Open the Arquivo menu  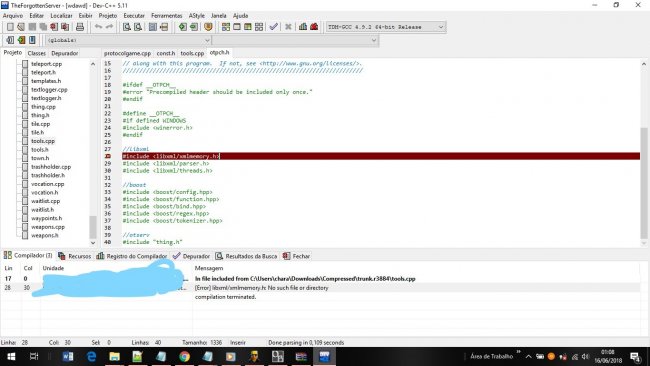pyautogui.click(x=13, y=16)
